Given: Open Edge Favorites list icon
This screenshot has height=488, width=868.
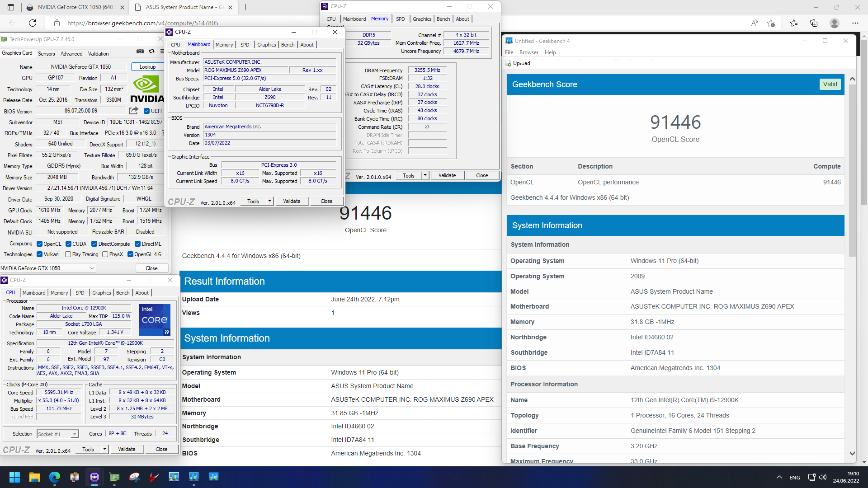Looking at the screenshot, I should 794,23.
